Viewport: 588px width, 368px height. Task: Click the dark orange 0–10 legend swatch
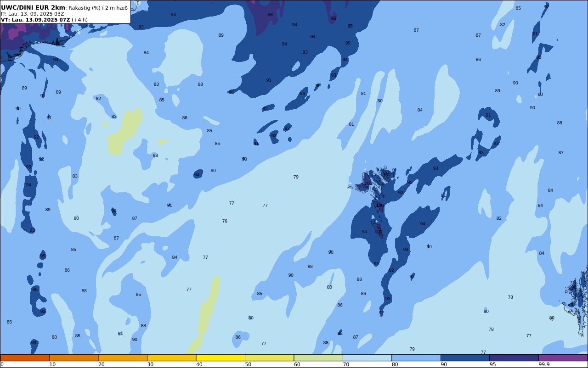coord(25,357)
